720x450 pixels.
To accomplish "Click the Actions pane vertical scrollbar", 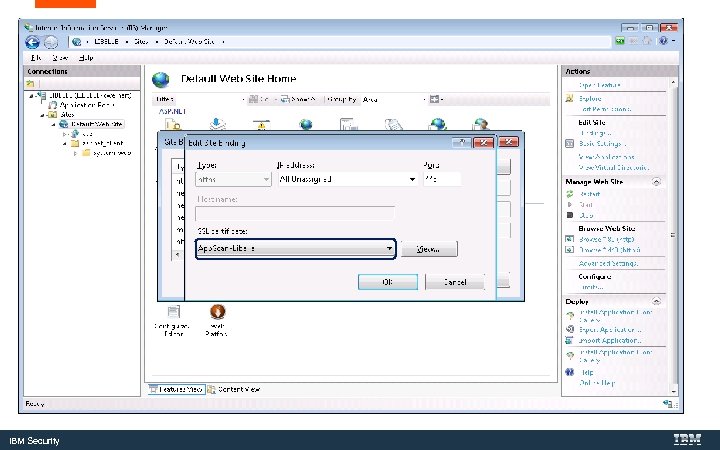I will [673, 236].
